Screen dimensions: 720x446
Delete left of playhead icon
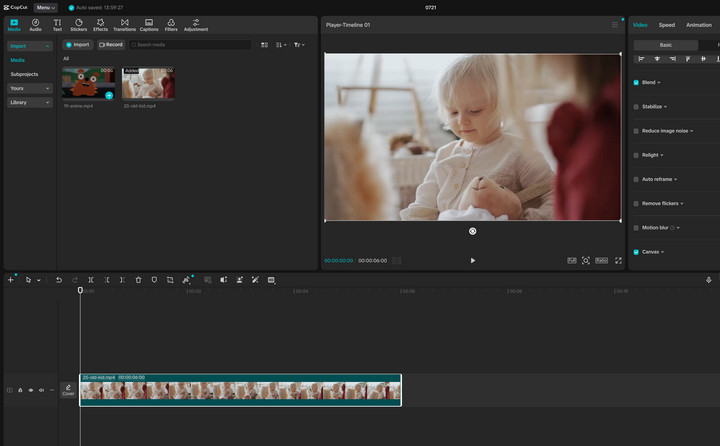pyautogui.click(x=107, y=280)
